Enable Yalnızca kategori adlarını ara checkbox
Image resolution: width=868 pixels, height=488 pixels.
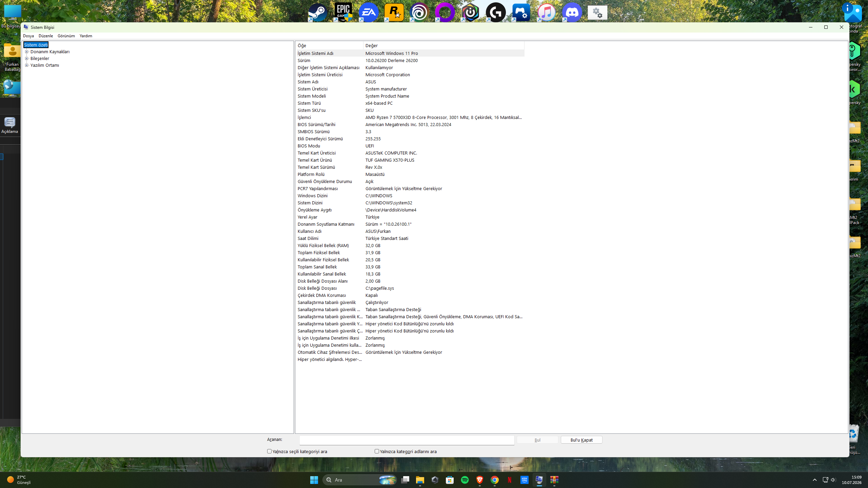coord(377,451)
